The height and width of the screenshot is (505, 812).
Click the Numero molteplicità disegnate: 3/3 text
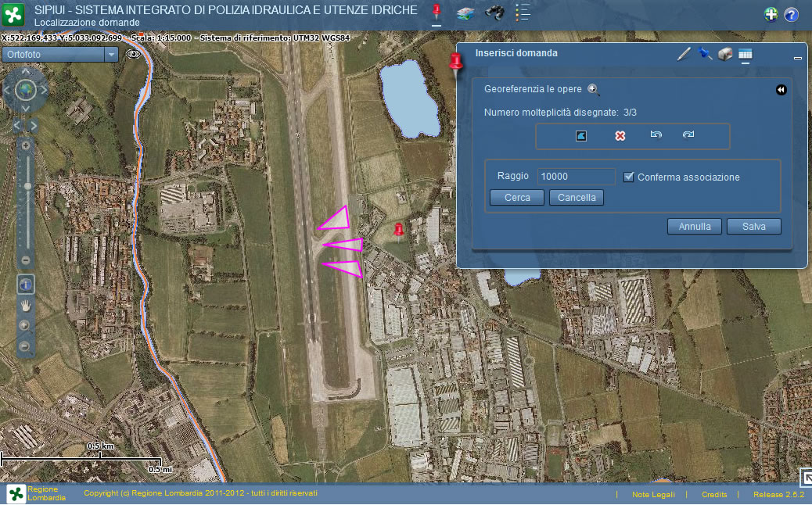[x=560, y=113]
